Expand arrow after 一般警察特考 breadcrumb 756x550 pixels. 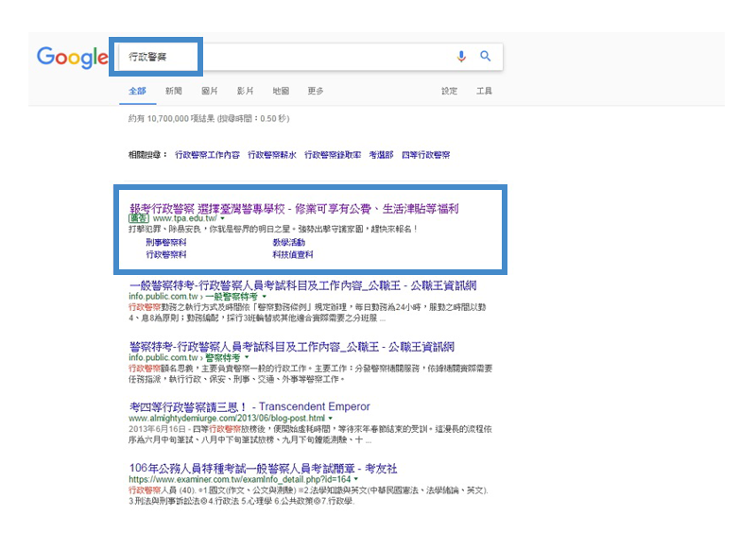pyautogui.click(x=264, y=297)
